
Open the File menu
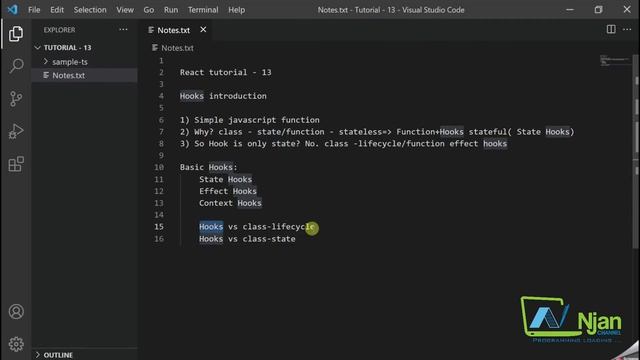(x=34, y=10)
